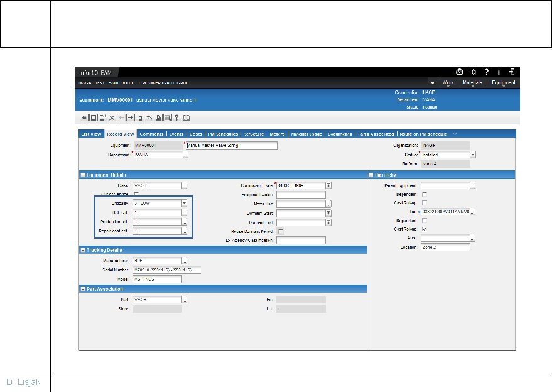Click the Department lookup ellipsis button
552x392 pixels.
[x=185, y=155]
